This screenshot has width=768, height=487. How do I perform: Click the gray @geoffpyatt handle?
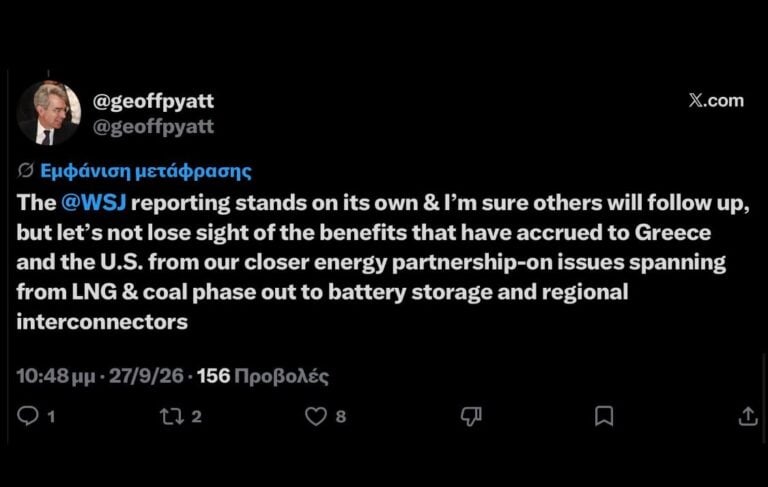click(x=153, y=127)
